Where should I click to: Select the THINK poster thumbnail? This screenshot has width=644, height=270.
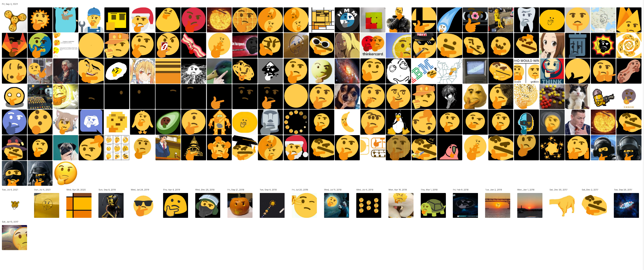tap(552, 71)
